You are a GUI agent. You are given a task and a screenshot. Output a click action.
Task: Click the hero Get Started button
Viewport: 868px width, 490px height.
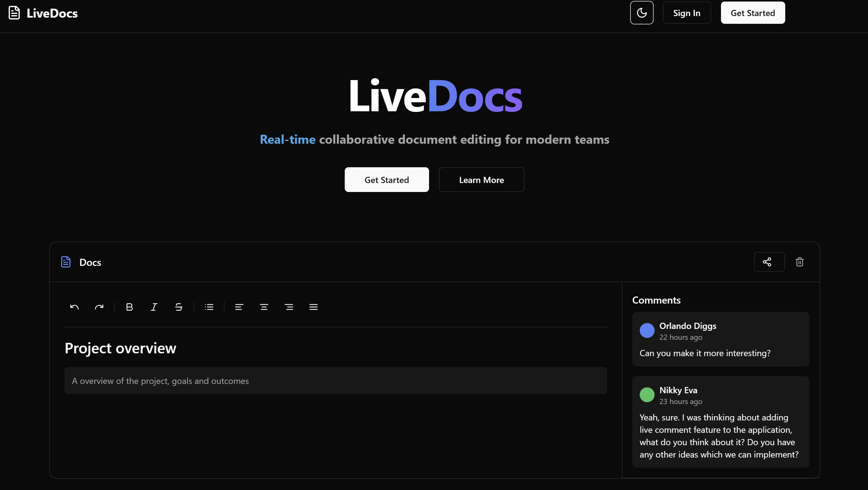(386, 180)
